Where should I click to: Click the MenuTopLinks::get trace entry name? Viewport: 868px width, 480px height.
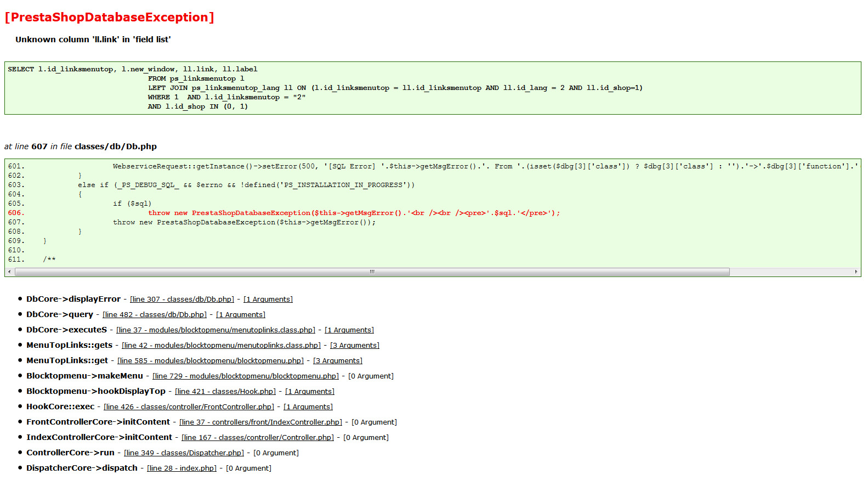pos(67,360)
